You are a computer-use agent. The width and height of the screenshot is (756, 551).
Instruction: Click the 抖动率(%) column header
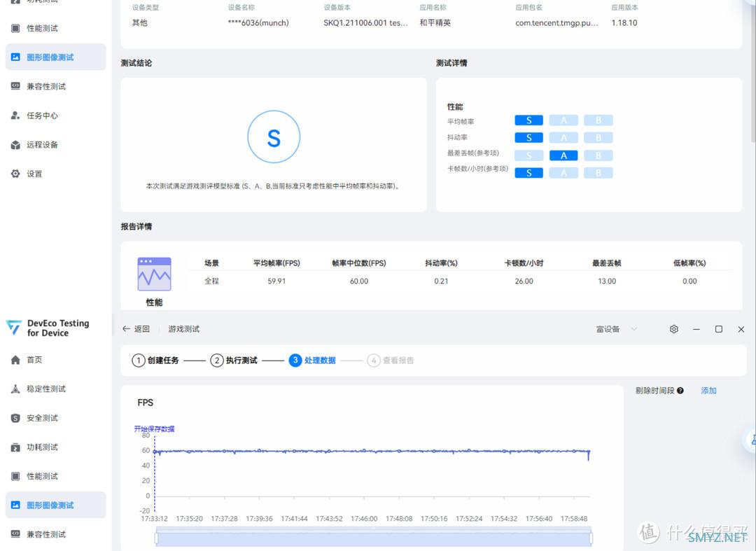click(441, 263)
